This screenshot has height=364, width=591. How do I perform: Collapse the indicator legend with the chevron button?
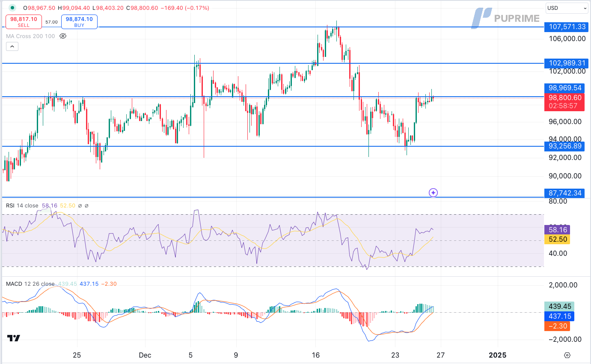tap(12, 47)
